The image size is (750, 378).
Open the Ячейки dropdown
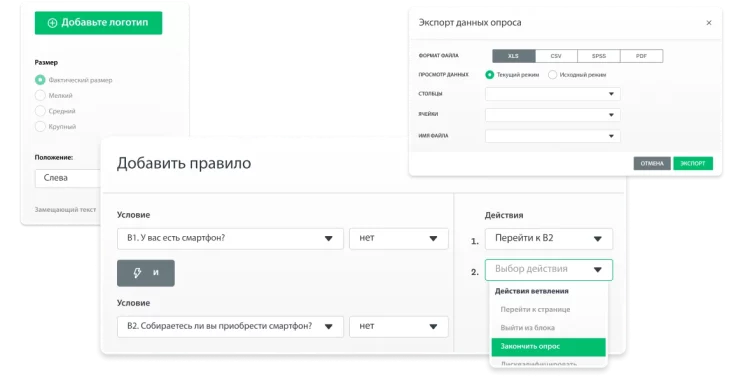click(x=552, y=115)
